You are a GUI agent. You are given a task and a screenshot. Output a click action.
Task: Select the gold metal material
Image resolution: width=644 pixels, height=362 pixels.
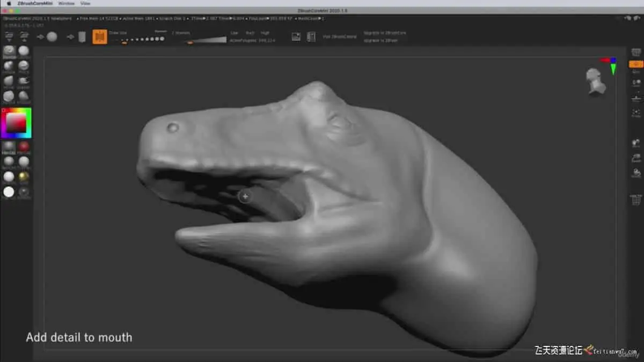coord(24,177)
